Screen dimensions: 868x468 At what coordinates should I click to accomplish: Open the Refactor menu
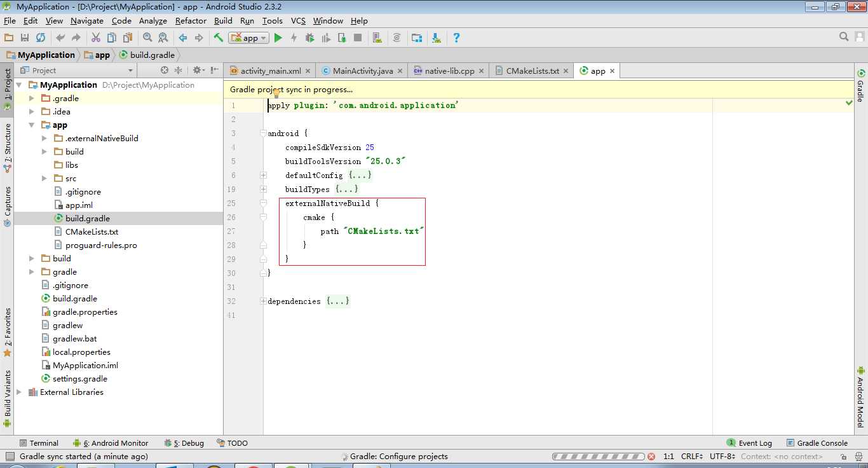click(191, 21)
